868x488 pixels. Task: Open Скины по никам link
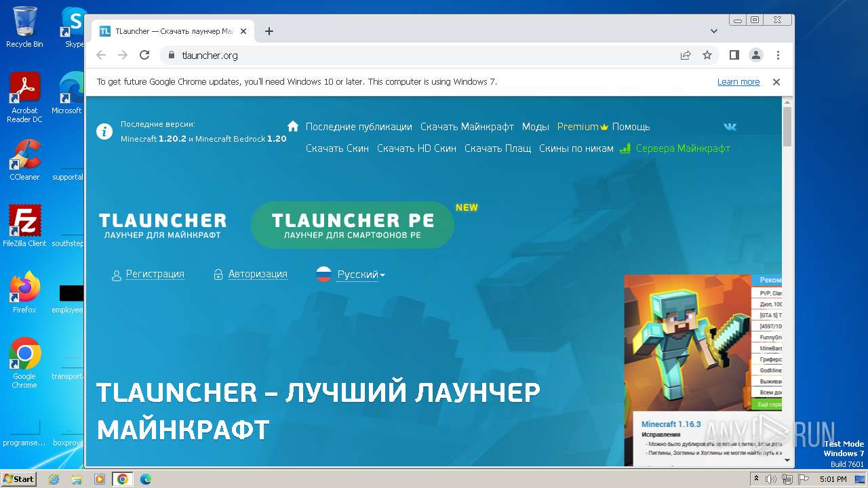576,148
